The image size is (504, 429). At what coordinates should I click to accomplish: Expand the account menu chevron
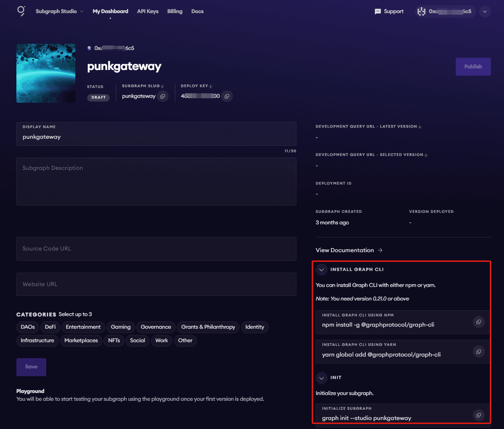pyautogui.click(x=485, y=11)
